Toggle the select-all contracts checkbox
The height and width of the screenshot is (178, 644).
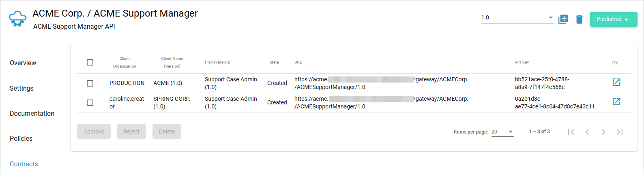pos(90,62)
